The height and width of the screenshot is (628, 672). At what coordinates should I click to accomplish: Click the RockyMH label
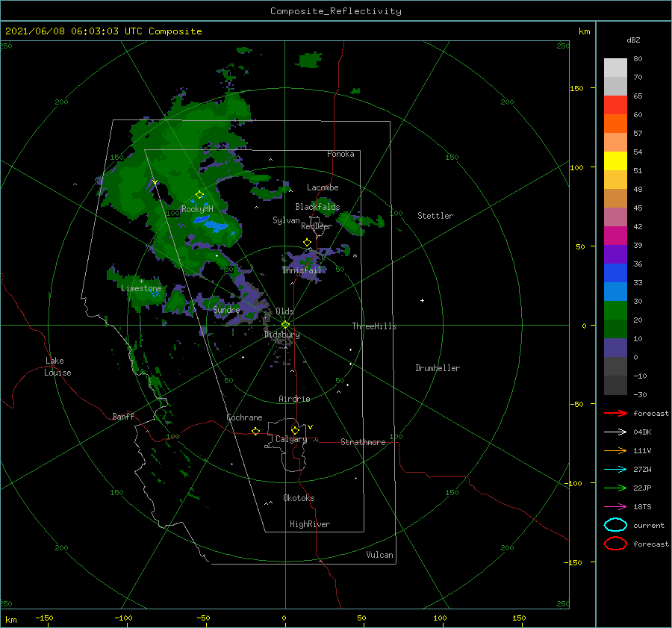[197, 209]
